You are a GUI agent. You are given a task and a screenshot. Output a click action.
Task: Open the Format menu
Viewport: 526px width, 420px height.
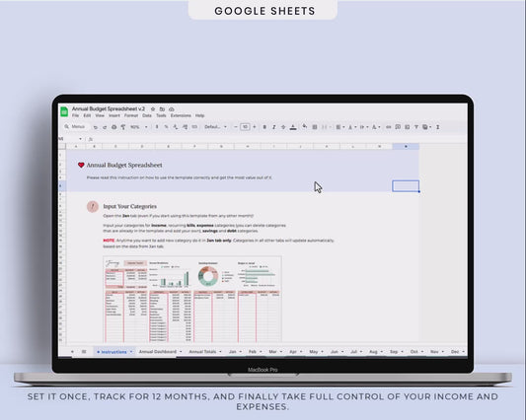coord(131,115)
